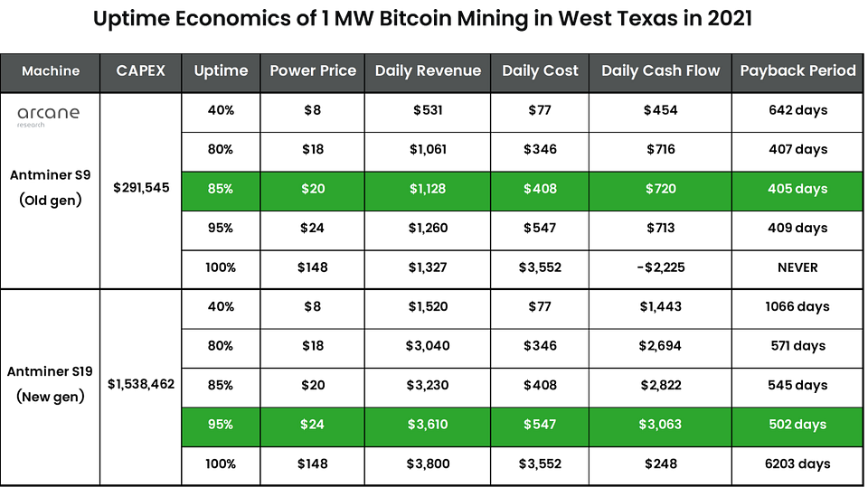Click the Daily Revenue column header

428,72
